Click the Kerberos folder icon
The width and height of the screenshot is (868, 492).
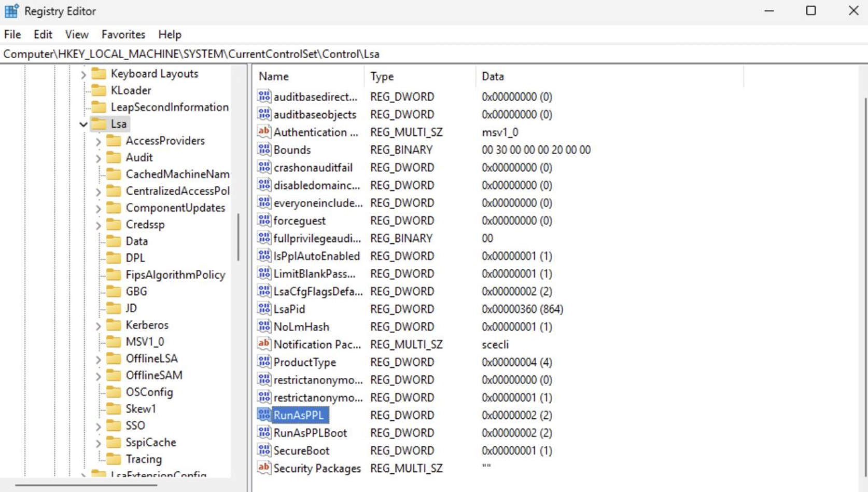pyautogui.click(x=113, y=325)
